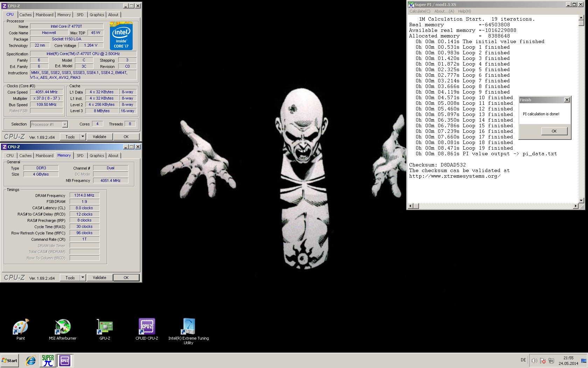Open the Help menu in Super PI
Screen dimensions: 588x368
click(x=464, y=11)
